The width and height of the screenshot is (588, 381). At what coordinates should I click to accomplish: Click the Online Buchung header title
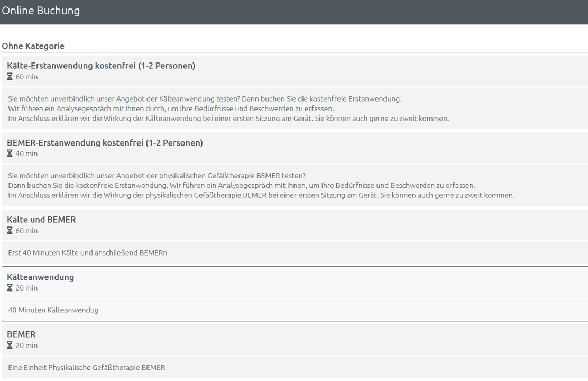(x=41, y=11)
